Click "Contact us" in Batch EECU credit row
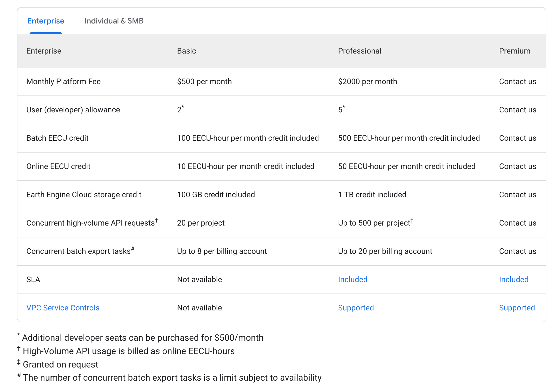 tap(518, 138)
